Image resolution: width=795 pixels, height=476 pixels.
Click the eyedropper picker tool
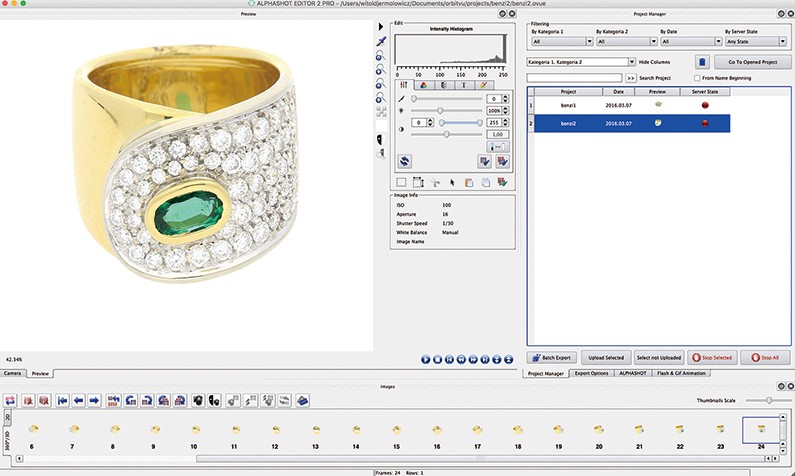pyautogui.click(x=381, y=41)
